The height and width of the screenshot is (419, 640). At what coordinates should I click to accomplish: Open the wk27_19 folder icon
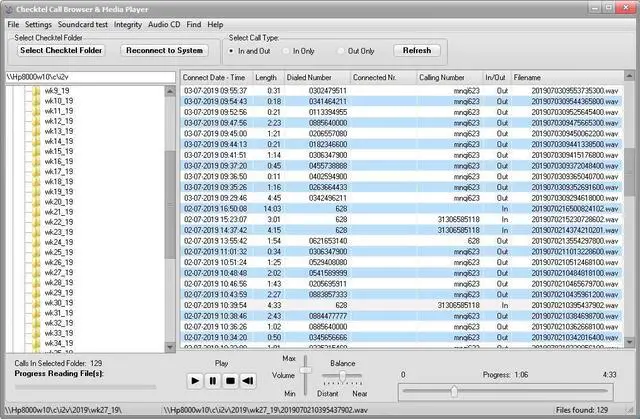[37, 272]
